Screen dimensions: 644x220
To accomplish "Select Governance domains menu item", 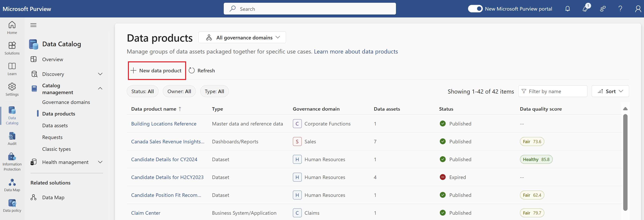I will tap(66, 102).
